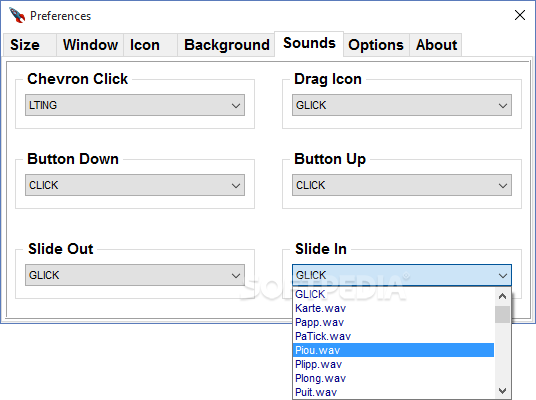Open the Button Up sound combo box

coord(402,185)
